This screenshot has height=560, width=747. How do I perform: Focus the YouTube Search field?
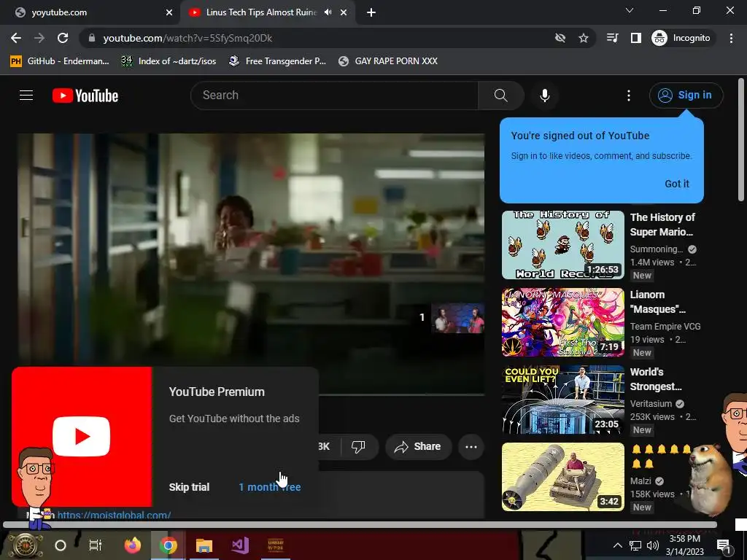pos(334,96)
